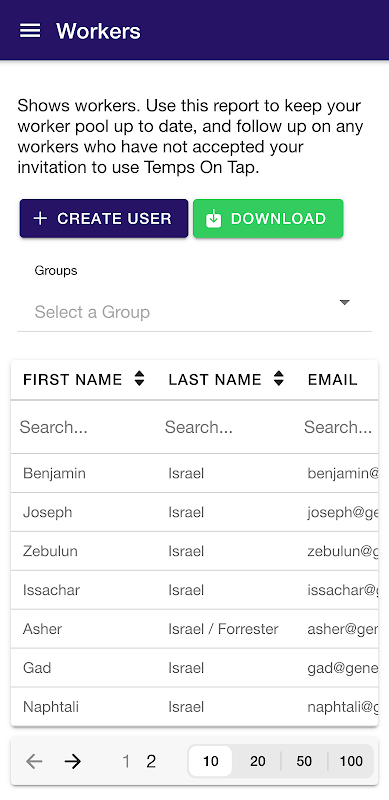Viewport: 389px width, 800px height.
Task: Open the hamburger navigation menu
Action: point(30,31)
